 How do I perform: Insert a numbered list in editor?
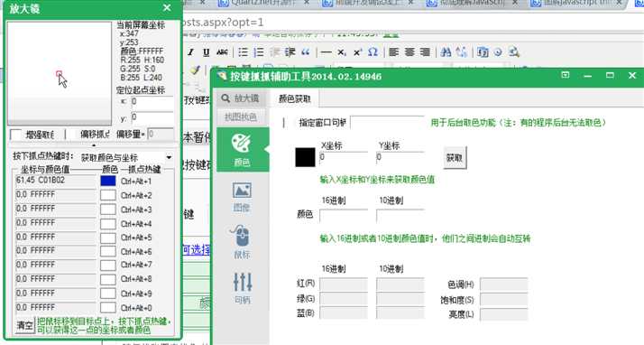(259, 52)
